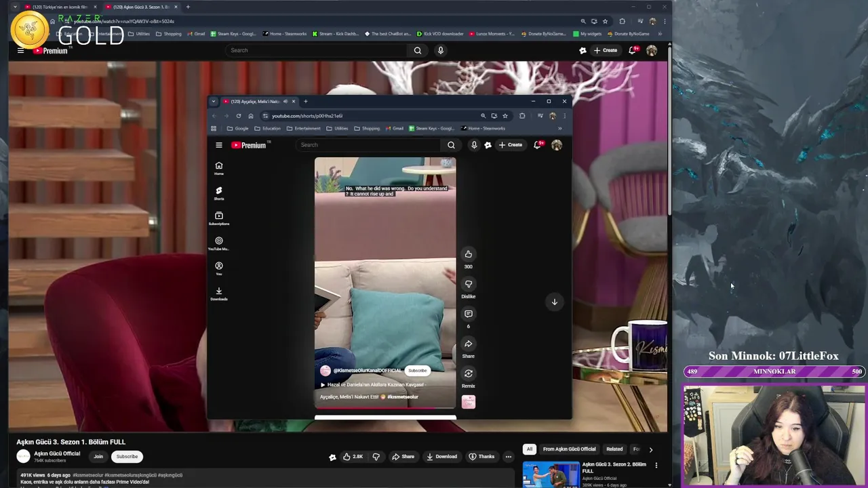Open the hamburger guide menu in front window
This screenshot has width=868, height=488.
218,145
